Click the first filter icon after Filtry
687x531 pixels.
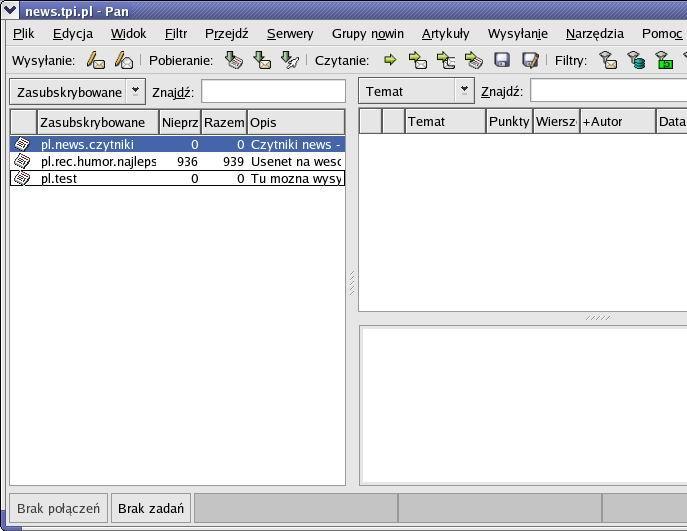click(608, 61)
